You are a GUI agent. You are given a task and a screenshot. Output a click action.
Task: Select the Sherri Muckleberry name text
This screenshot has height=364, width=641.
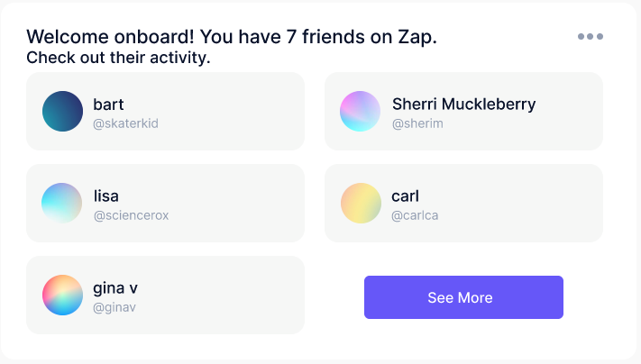coord(463,105)
